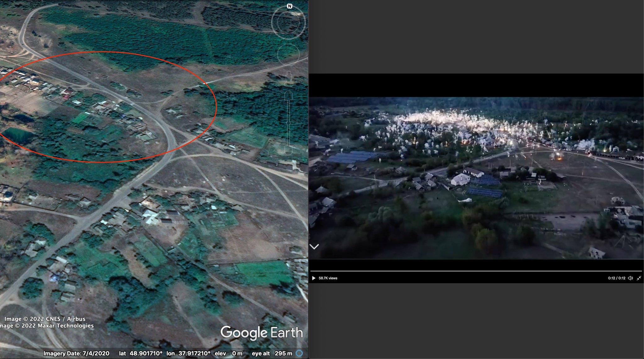Exit full screen with the collapse arrows icon
644x359 pixels.
click(x=639, y=278)
